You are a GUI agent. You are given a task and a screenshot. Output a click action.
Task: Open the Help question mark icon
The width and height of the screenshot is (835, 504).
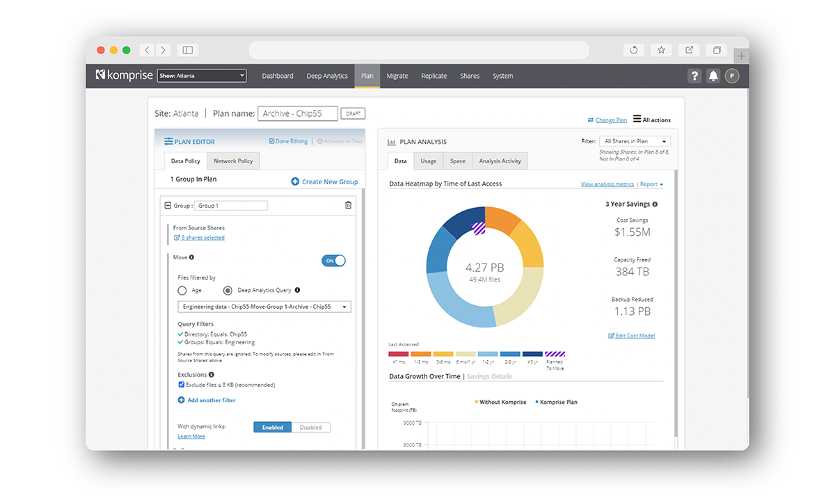click(x=694, y=76)
